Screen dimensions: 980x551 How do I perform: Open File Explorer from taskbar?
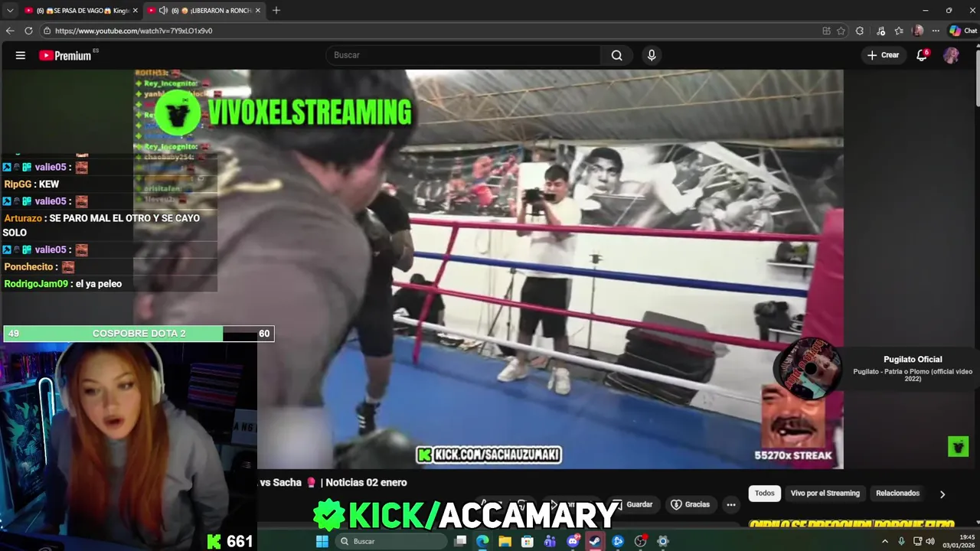(505, 541)
